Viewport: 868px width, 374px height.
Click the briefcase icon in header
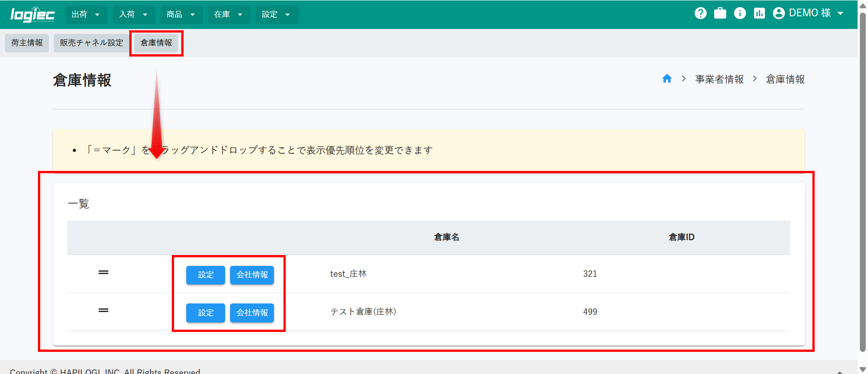pyautogui.click(x=720, y=13)
